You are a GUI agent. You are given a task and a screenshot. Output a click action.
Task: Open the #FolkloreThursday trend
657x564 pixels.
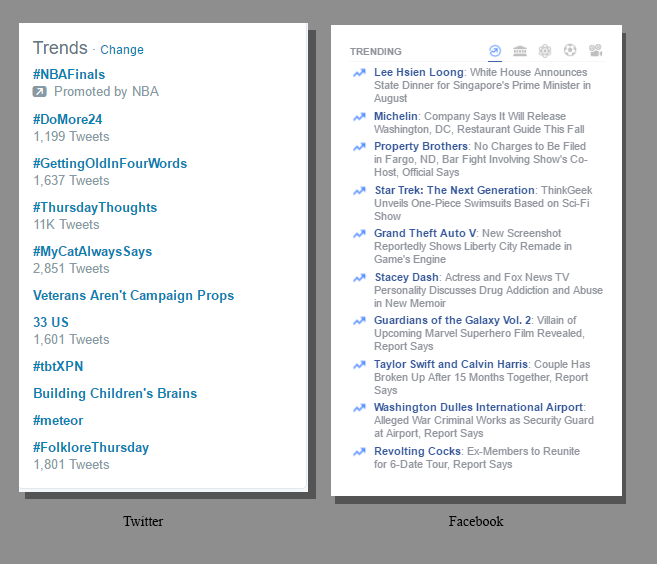pyautogui.click(x=91, y=448)
